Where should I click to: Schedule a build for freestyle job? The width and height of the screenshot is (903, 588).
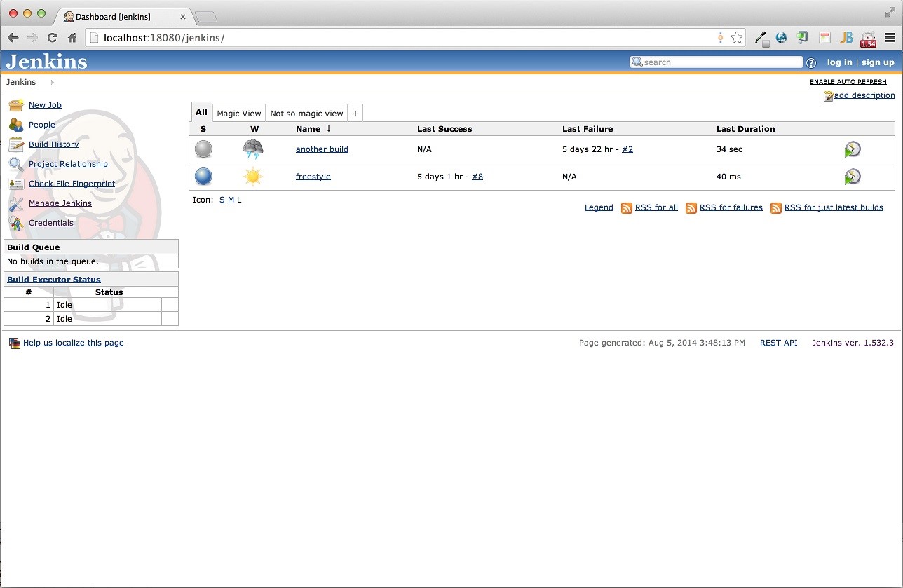click(853, 177)
